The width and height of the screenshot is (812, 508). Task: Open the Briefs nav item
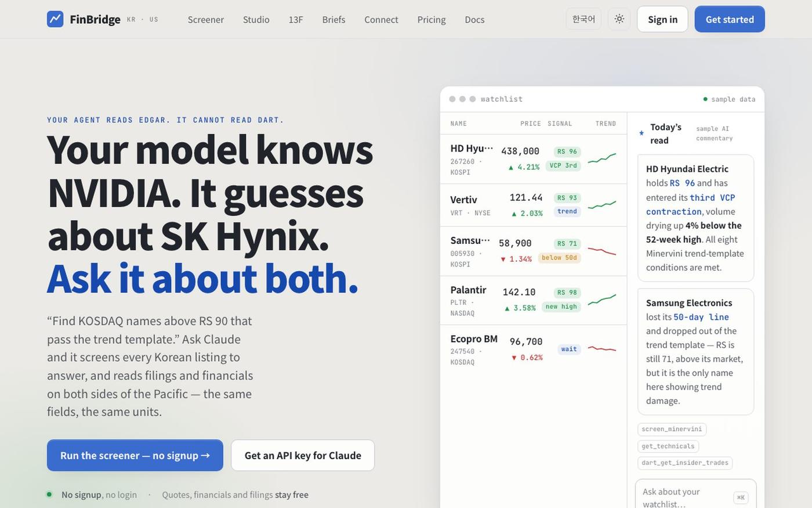pyautogui.click(x=334, y=19)
